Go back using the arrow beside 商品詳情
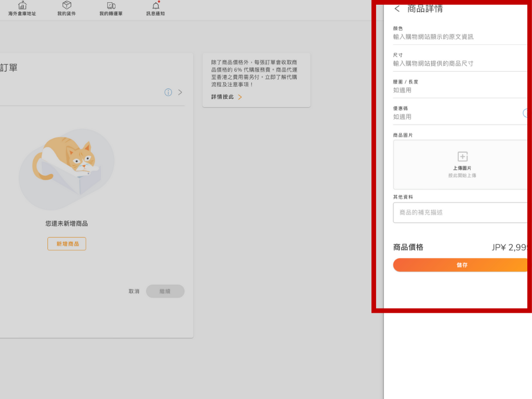Screen dimensions: 532x399 pyautogui.click(x=397, y=9)
